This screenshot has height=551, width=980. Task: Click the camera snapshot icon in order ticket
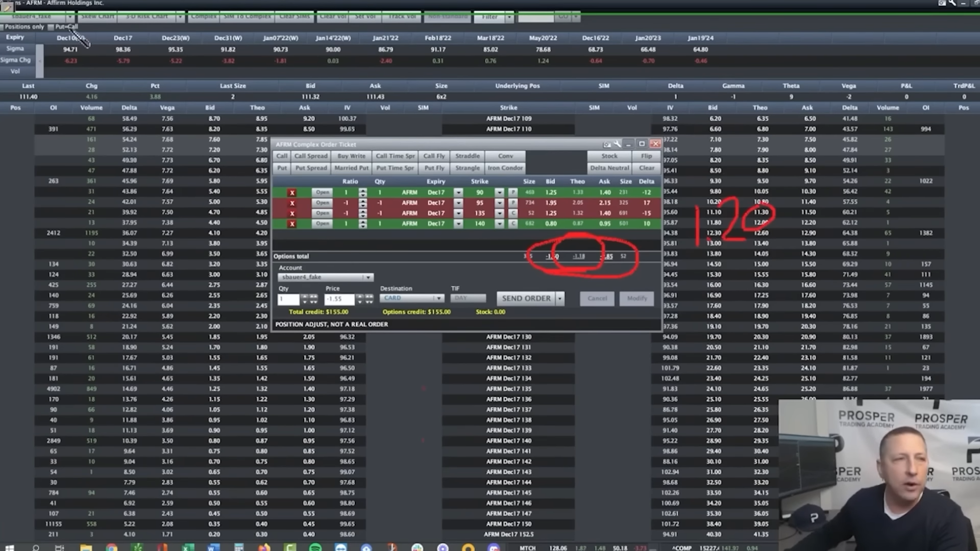click(606, 144)
